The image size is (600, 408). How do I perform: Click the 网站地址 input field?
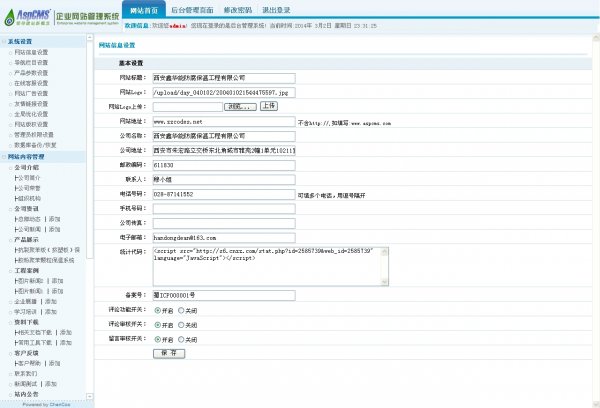point(224,122)
